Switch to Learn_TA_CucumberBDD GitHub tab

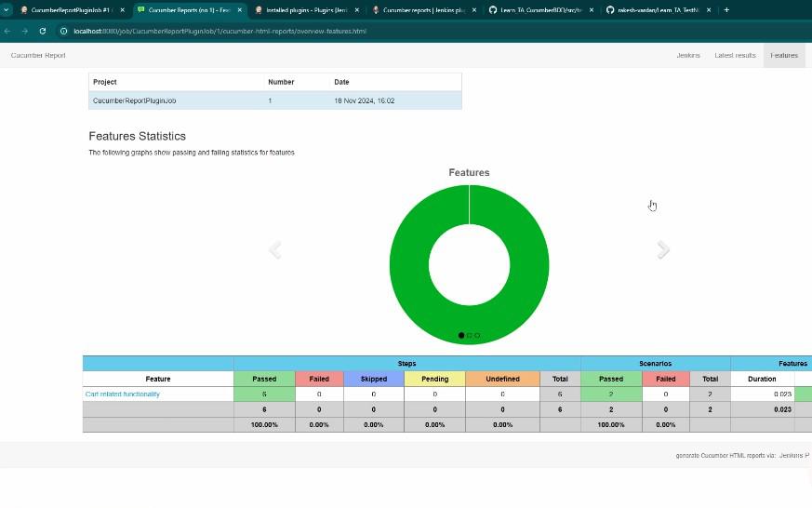[x=539, y=10]
